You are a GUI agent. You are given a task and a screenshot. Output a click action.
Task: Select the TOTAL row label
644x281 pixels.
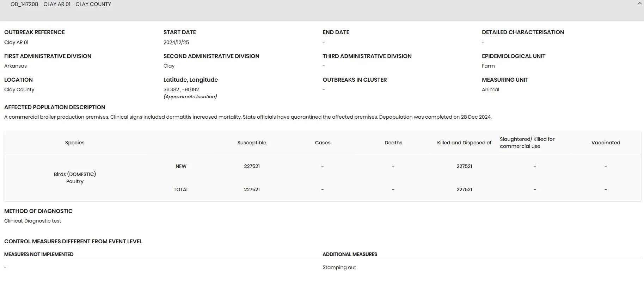(181, 189)
